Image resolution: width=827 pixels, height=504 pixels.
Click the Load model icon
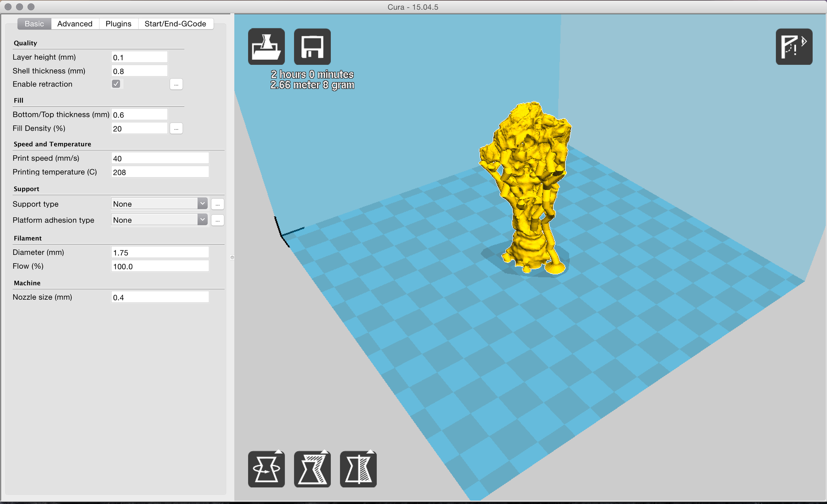(266, 47)
